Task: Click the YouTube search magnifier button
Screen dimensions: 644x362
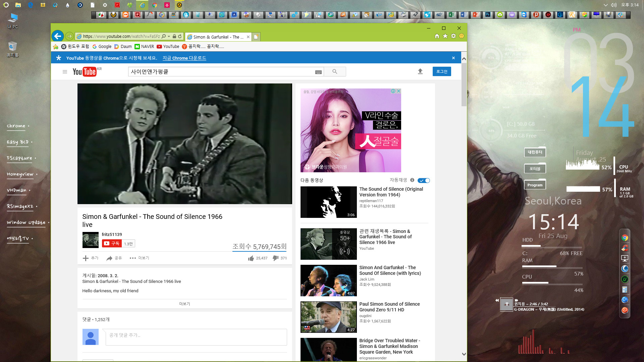Action: click(x=335, y=71)
